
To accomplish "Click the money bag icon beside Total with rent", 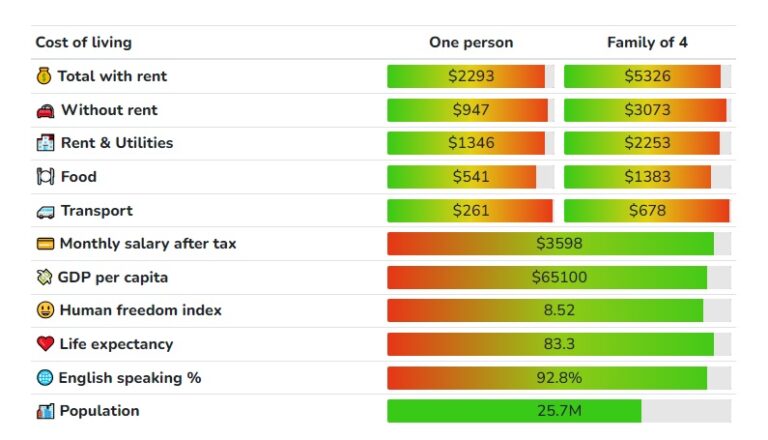I will coord(44,76).
